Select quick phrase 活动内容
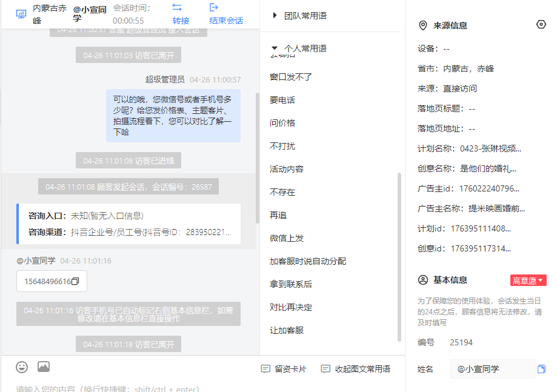The width and height of the screenshot is (557, 392). 286,170
